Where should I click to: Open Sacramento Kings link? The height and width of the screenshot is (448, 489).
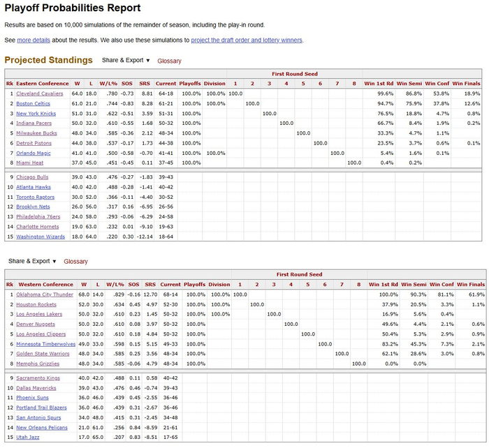[x=38, y=378]
